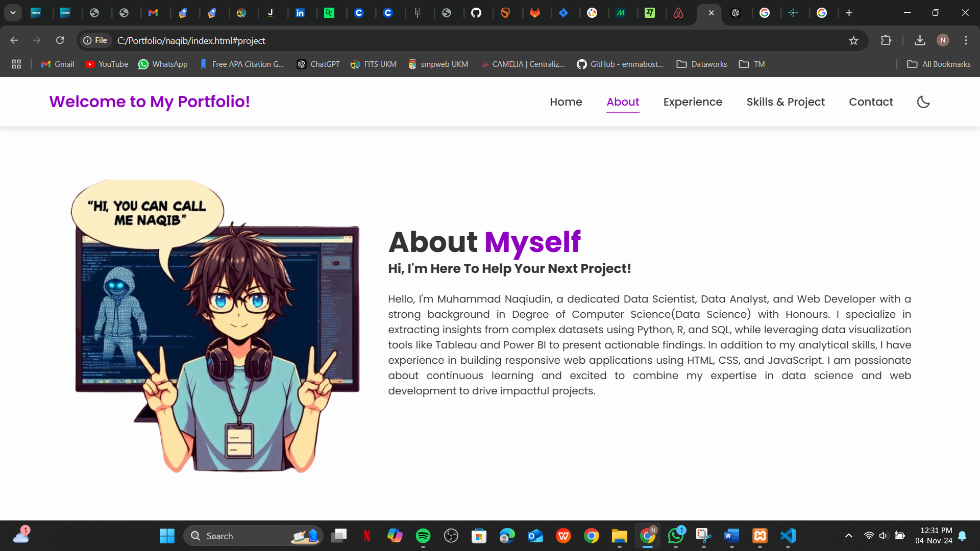
Task: Open the Contact section link
Action: [x=871, y=102]
